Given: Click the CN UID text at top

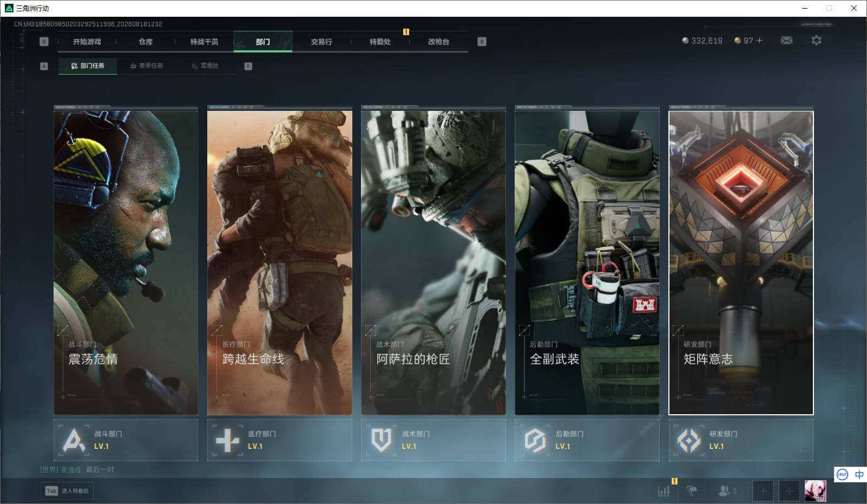Looking at the screenshot, I should tap(88, 24).
